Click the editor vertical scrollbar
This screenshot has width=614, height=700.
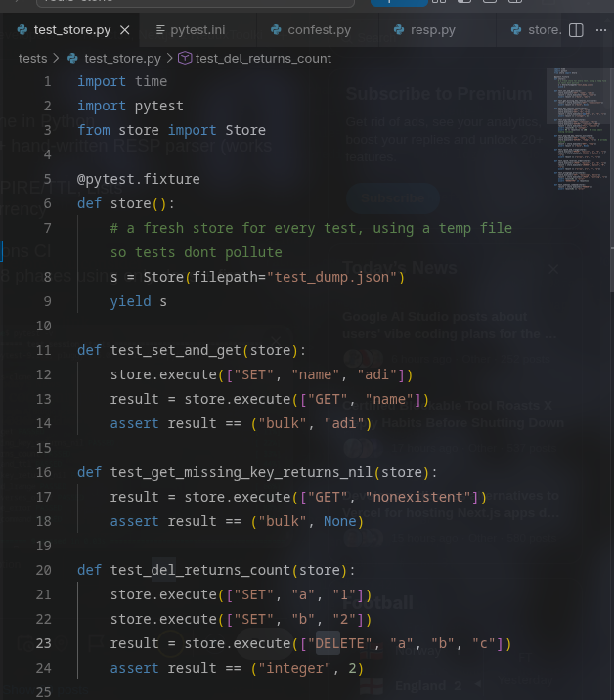[x=612, y=179]
